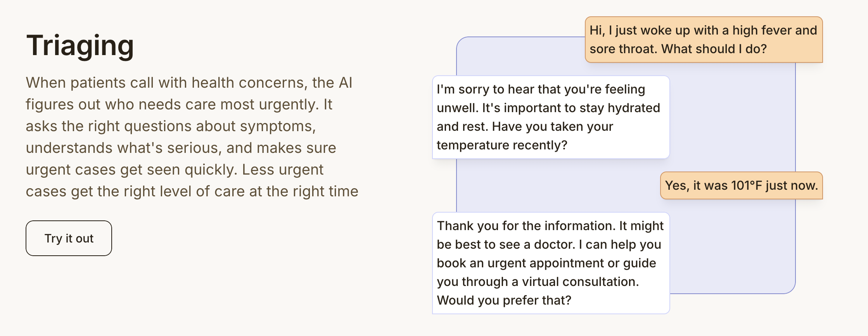The height and width of the screenshot is (336, 868).
Task: Click the AI reply recommending a doctor
Action: click(x=550, y=263)
